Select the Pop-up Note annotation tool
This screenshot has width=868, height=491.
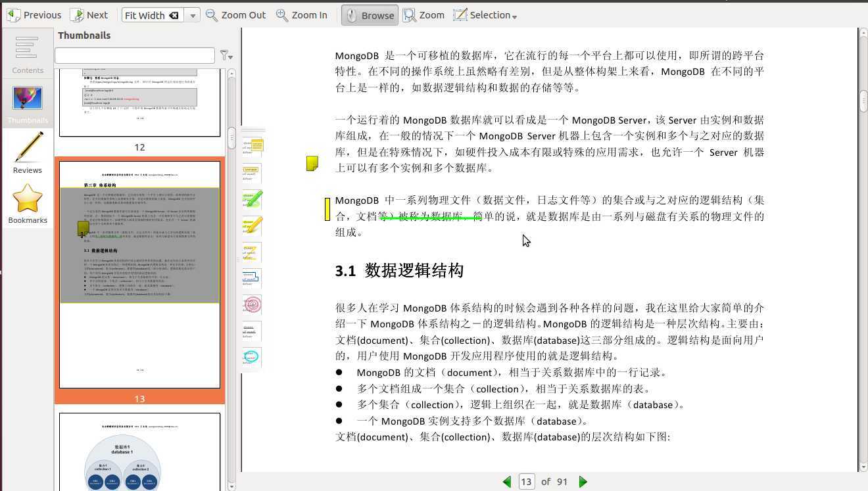point(252,148)
